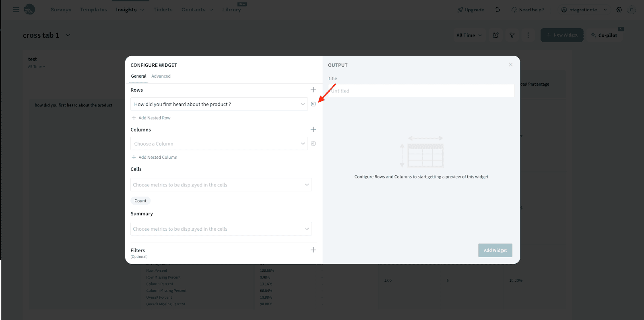Switch to the Advanced tab
The width and height of the screenshot is (644, 320).
[161, 76]
